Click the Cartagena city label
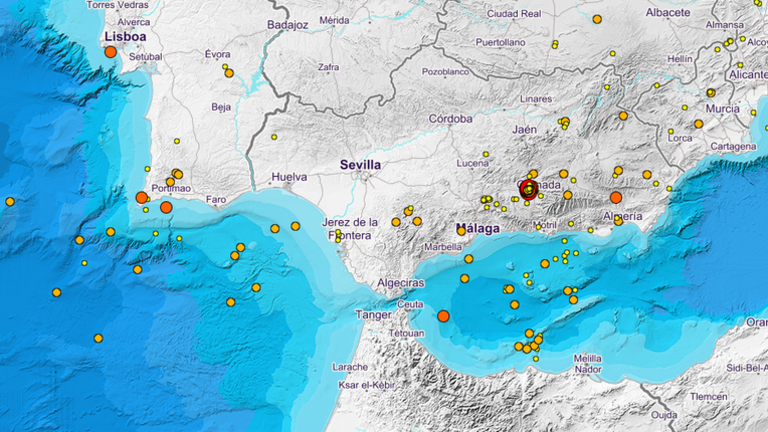The image size is (768, 432). click(x=733, y=146)
